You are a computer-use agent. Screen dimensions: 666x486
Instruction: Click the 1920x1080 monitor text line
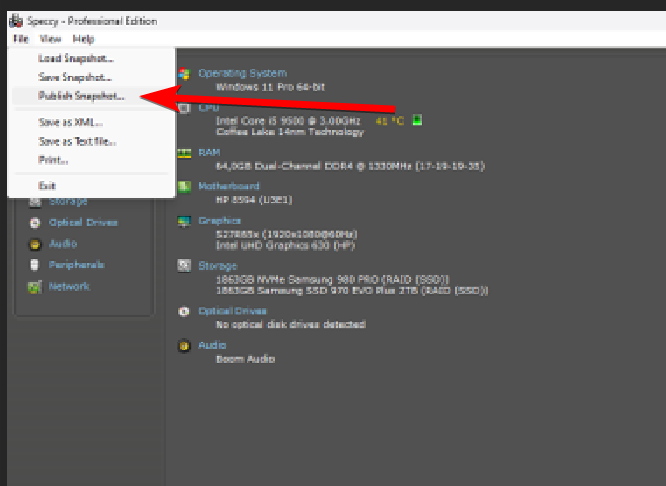click(x=287, y=235)
